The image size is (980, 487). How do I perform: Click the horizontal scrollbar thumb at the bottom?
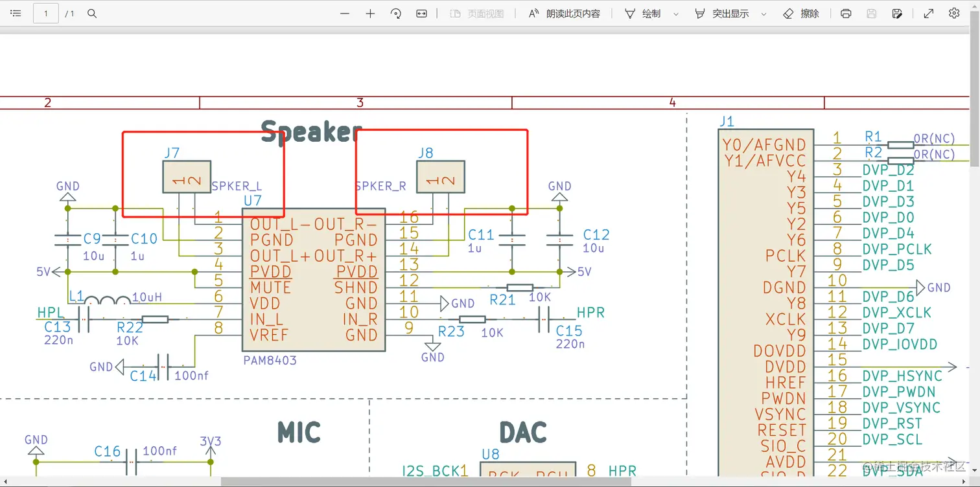426,482
